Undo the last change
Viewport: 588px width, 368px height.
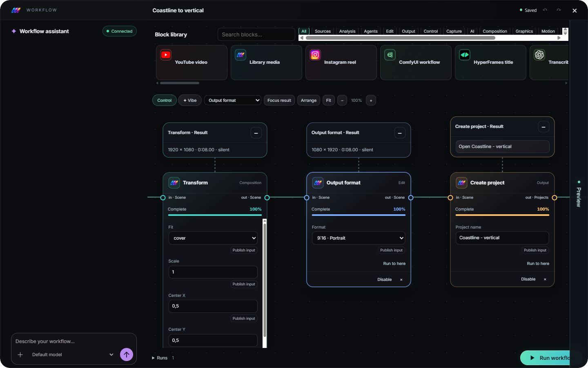pos(545,10)
